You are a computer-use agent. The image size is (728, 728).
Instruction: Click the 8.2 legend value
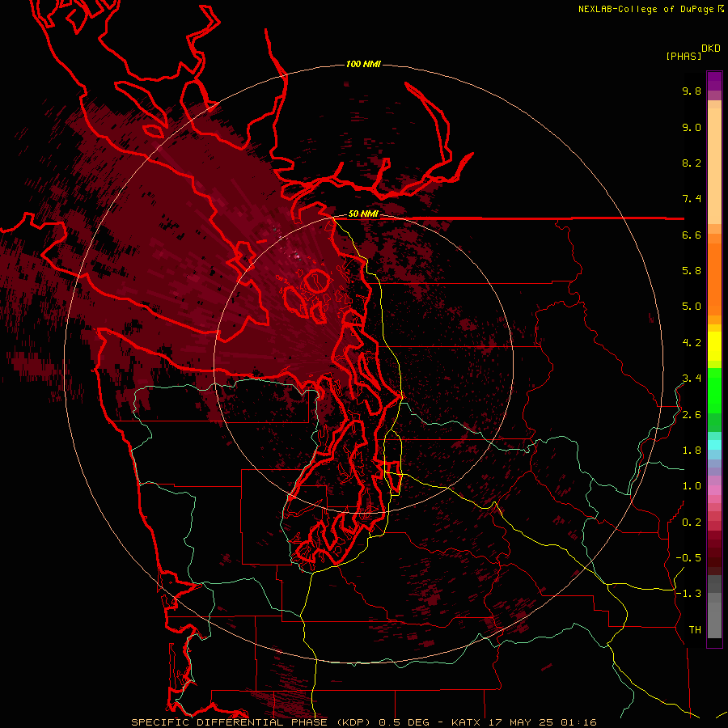tap(692, 163)
